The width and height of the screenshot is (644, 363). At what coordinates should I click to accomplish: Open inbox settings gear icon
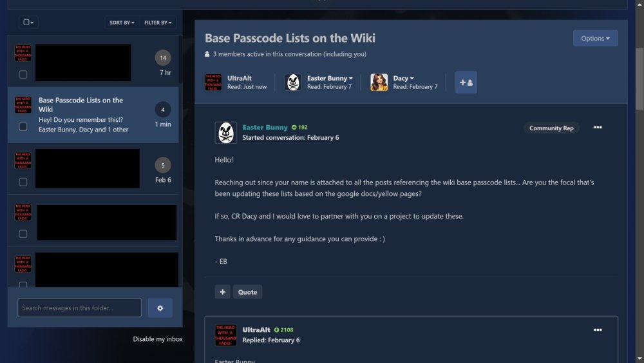[160, 308]
